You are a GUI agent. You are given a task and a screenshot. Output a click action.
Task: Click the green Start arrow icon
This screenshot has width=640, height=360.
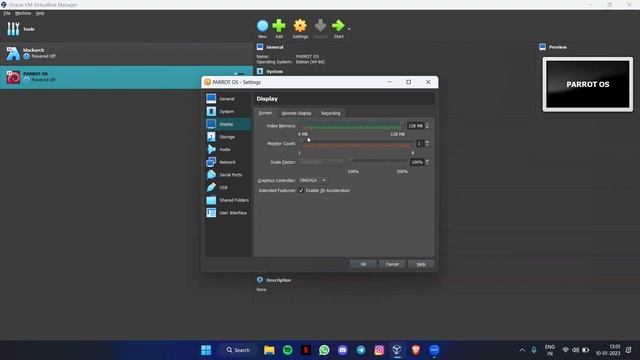point(338,26)
